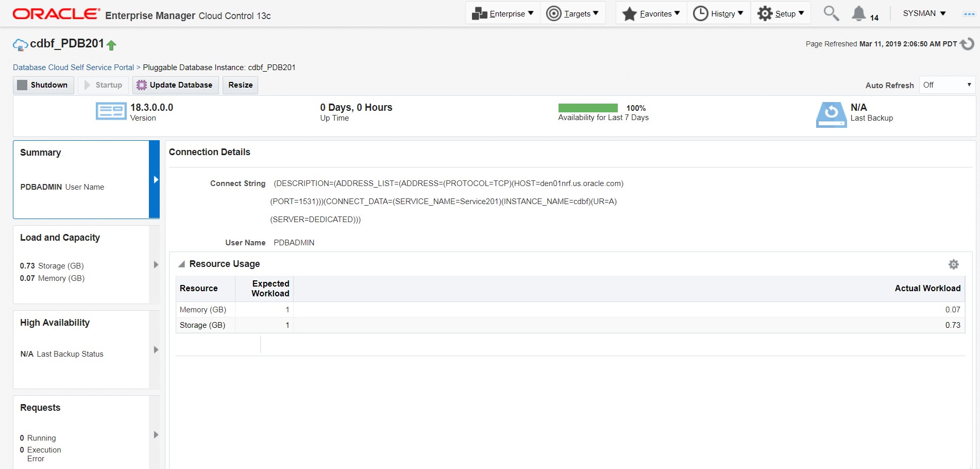Collapse the Resource Usage section
Screen dimensions: 980x469
181,264
